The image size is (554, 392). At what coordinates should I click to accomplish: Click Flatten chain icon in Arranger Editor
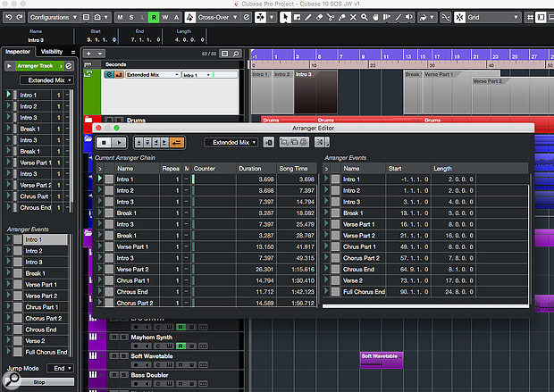(269, 142)
